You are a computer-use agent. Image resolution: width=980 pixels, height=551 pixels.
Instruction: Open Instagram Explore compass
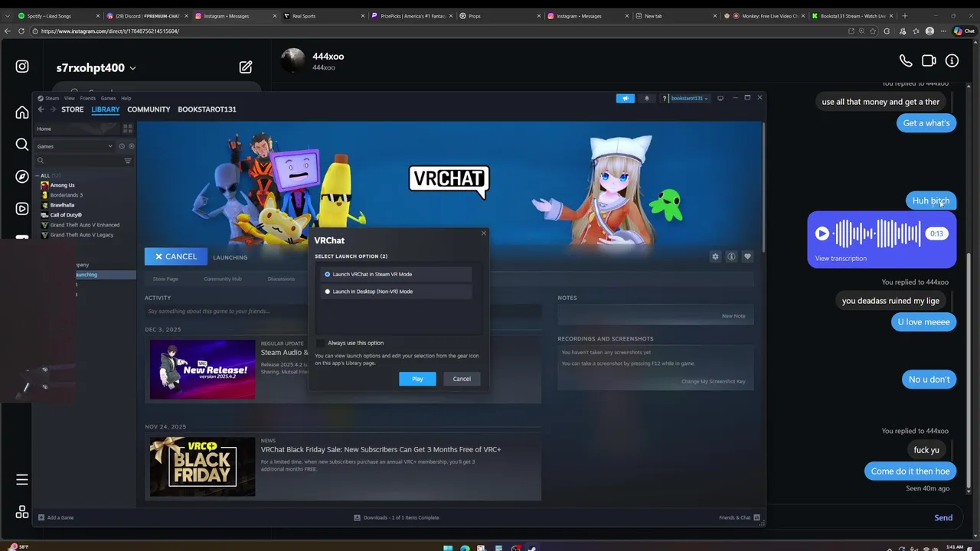(x=22, y=177)
